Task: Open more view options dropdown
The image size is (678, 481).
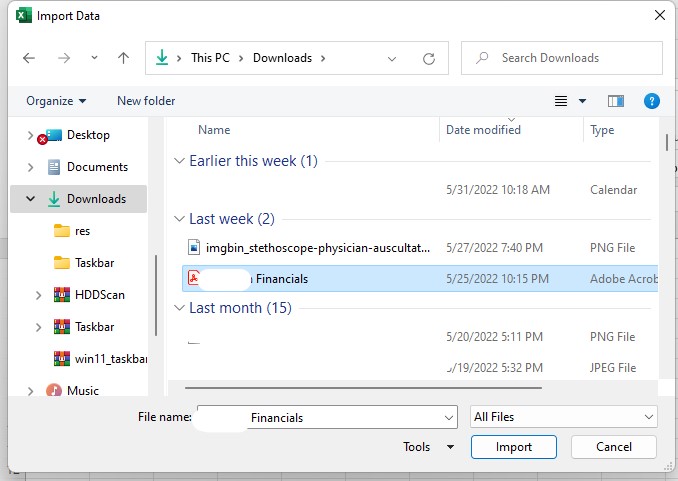Action: coord(582,101)
